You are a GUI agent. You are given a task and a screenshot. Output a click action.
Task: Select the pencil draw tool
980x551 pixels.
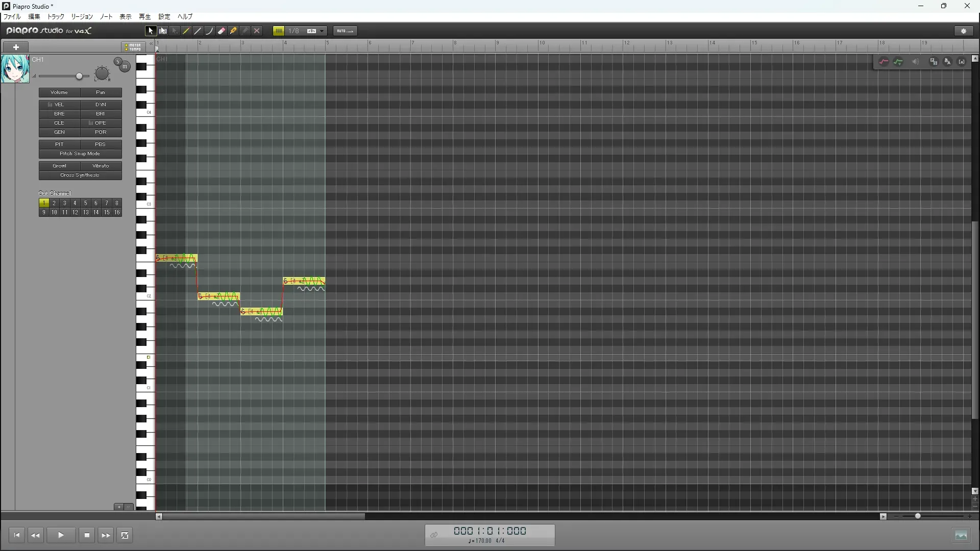[186, 31]
